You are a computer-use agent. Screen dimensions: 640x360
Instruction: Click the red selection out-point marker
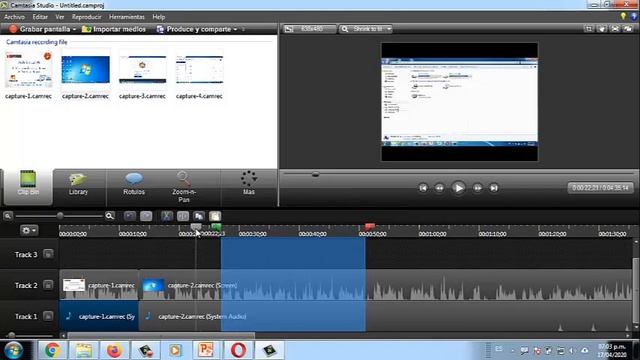370,227
